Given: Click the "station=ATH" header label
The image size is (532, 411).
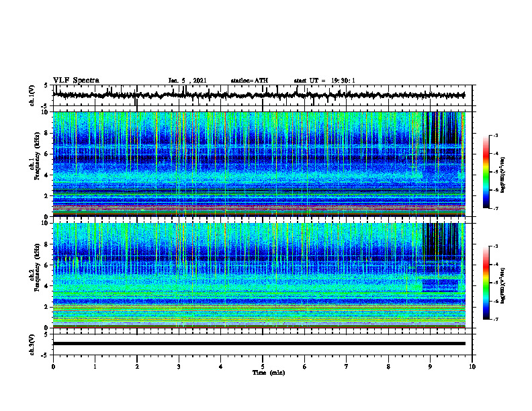Looking at the screenshot, I should [249, 81].
